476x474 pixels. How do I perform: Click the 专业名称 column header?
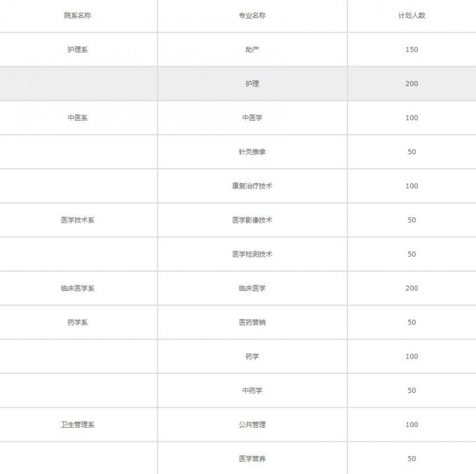252,15
